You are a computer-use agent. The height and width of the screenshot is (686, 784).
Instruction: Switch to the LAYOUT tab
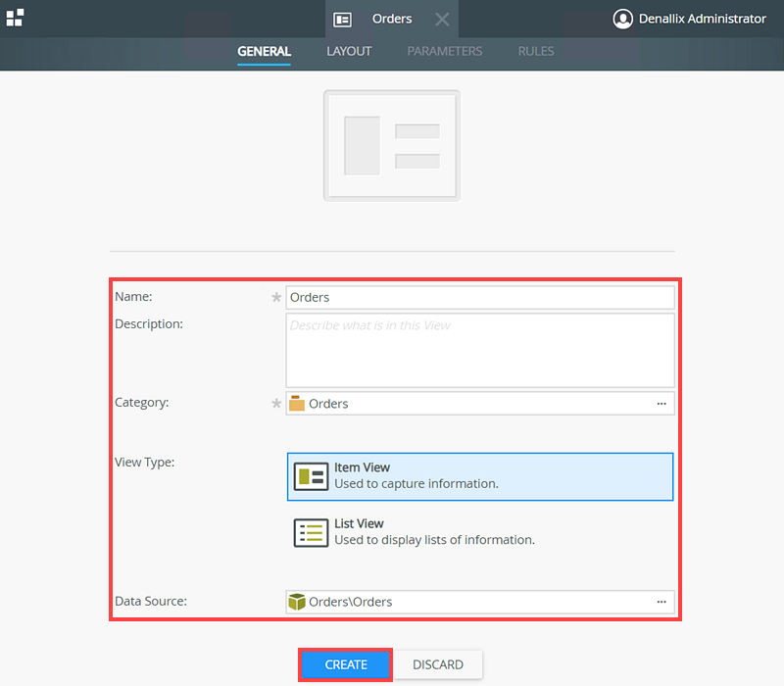click(x=349, y=51)
